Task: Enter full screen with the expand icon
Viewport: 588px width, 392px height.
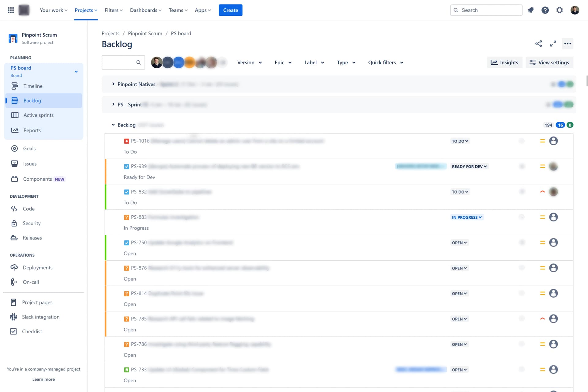Action: point(553,43)
